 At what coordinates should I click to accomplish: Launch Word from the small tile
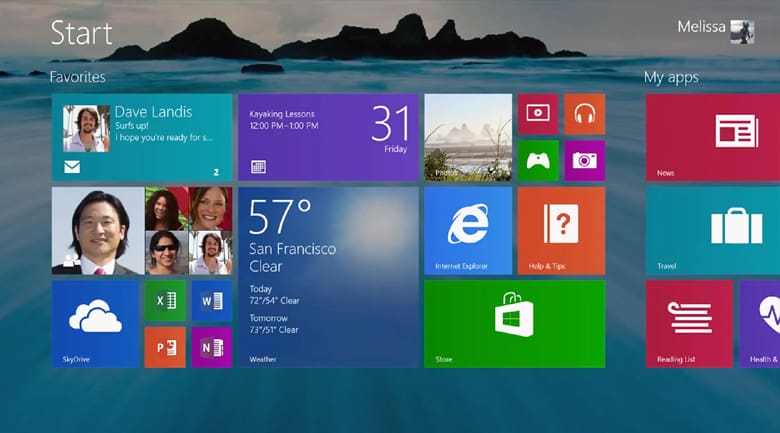click(x=211, y=301)
